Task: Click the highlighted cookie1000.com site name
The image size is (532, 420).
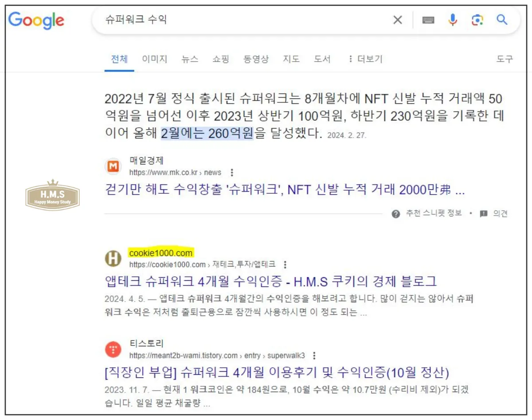Action: [161, 253]
